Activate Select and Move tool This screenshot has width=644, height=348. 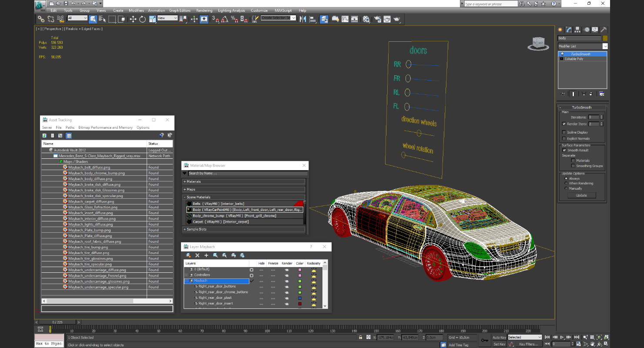coord(133,19)
